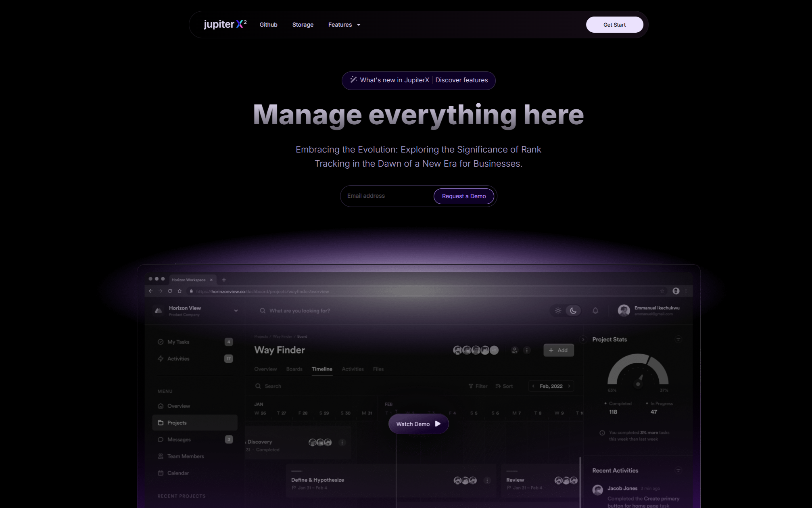The width and height of the screenshot is (812, 508).
Task: Click the notification bell icon
Action: pyautogui.click(x=595, y=311)
